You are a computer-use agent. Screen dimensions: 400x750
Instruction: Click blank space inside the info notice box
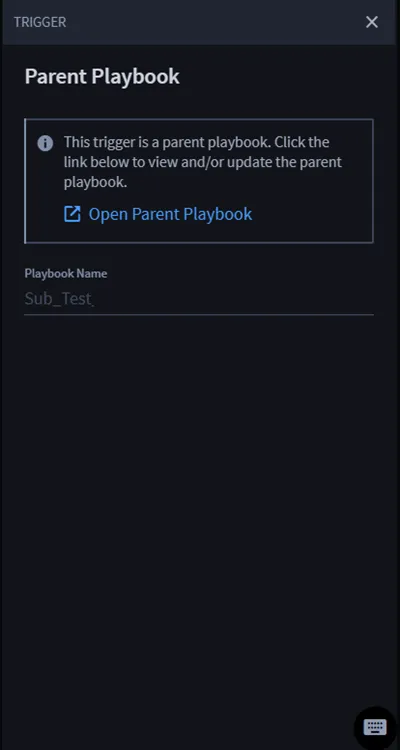coord(311,215)
